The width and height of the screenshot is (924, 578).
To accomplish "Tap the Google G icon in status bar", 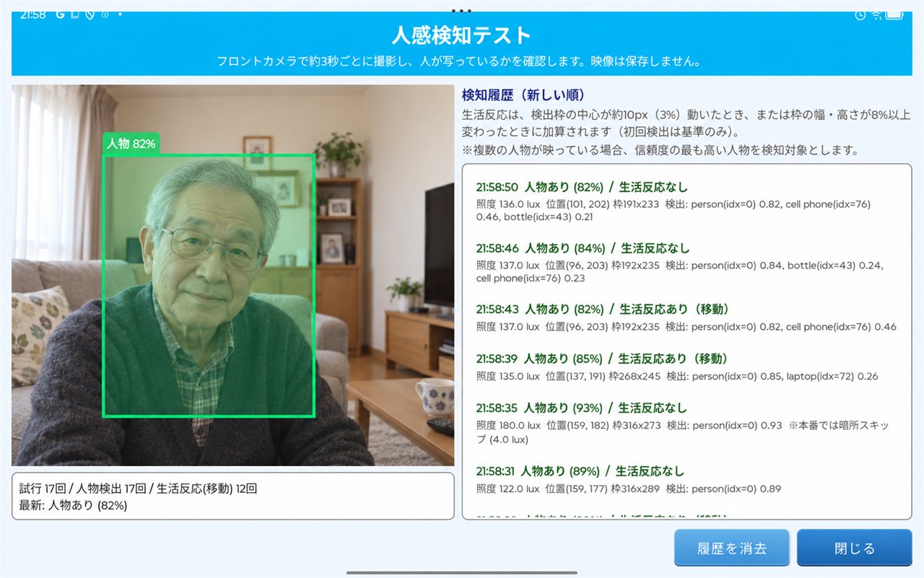I will [59, 14].
